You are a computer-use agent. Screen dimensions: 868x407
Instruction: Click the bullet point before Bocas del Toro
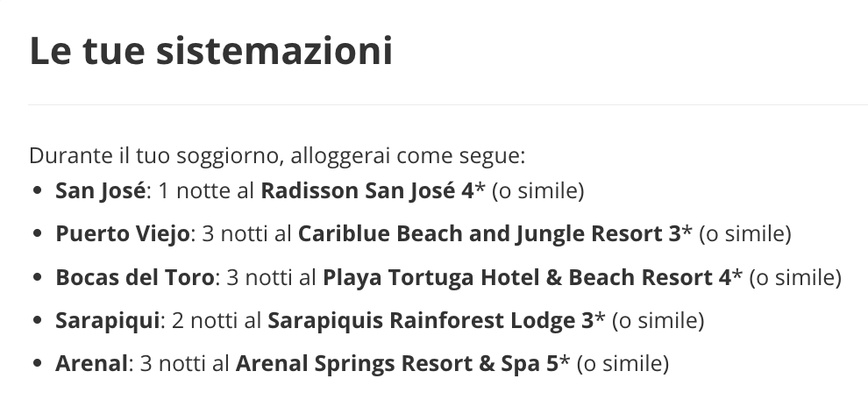[x=38, y=277]
